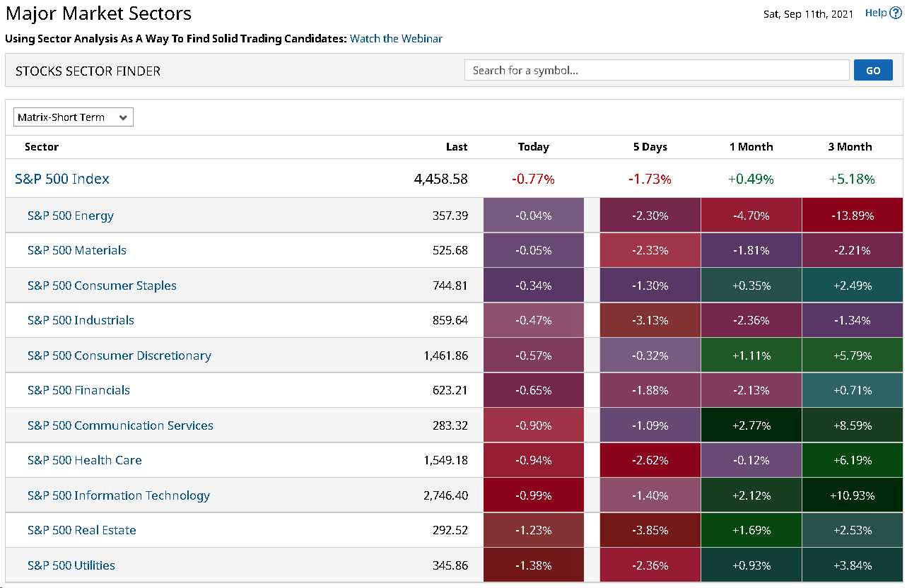Click Utilities' Today cell -1.38%
The image size is (907, 588).
[x=534, y=565]
